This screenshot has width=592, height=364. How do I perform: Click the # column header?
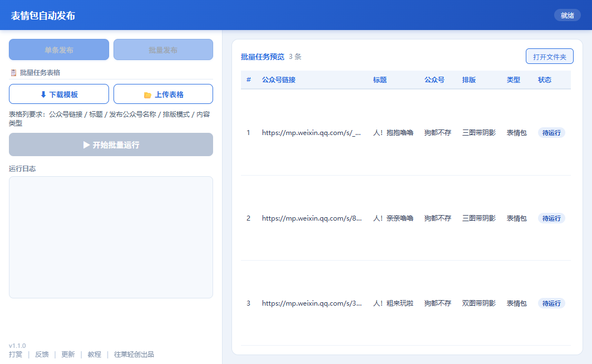click(248, 80)
